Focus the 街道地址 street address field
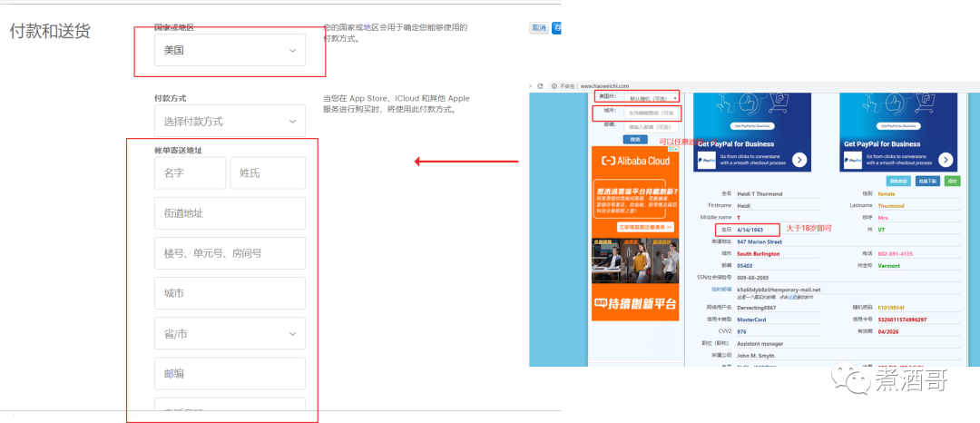Viewport: 980px width, 423px height. (229, 213)
